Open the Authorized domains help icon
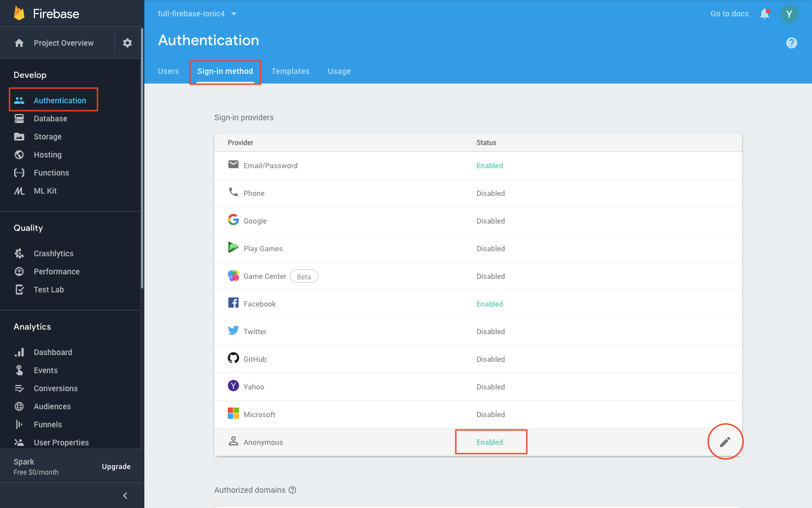Screen dimensions: 812x508 coord(292,490)
